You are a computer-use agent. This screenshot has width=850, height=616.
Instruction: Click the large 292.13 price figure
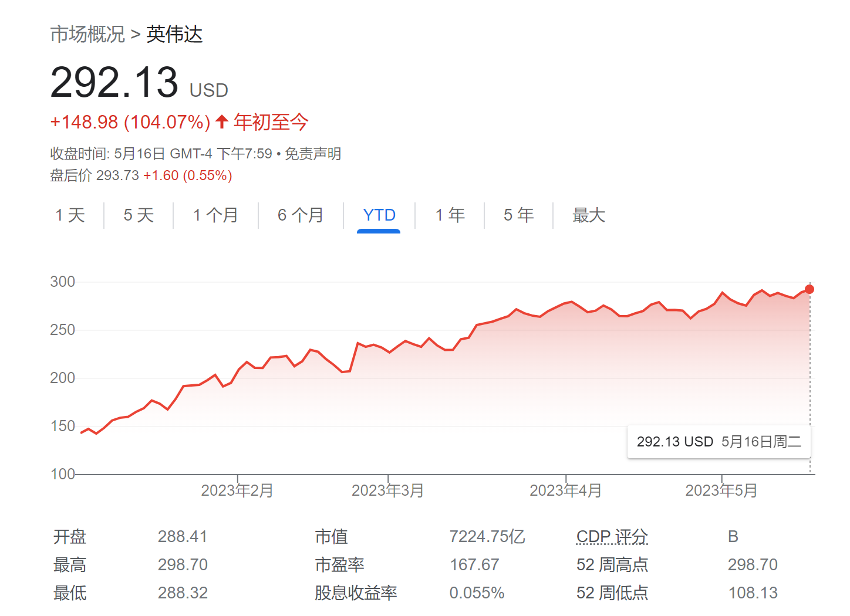[114, 82]
